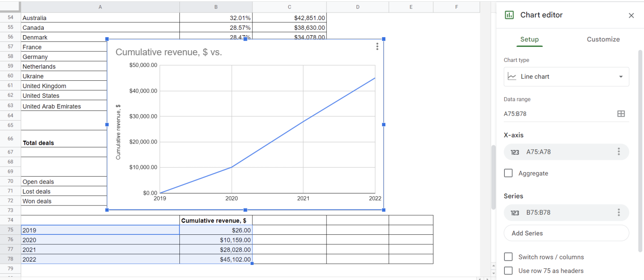Screen dimensions: 644x280
Task: Select column B header
Action: point(216,7)
